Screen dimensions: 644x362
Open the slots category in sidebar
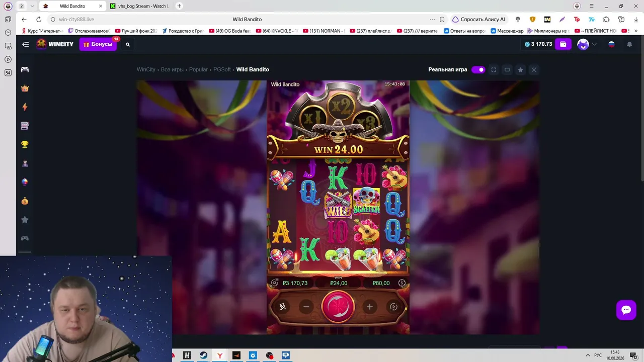pyautogui.click(x=25, y=126)
